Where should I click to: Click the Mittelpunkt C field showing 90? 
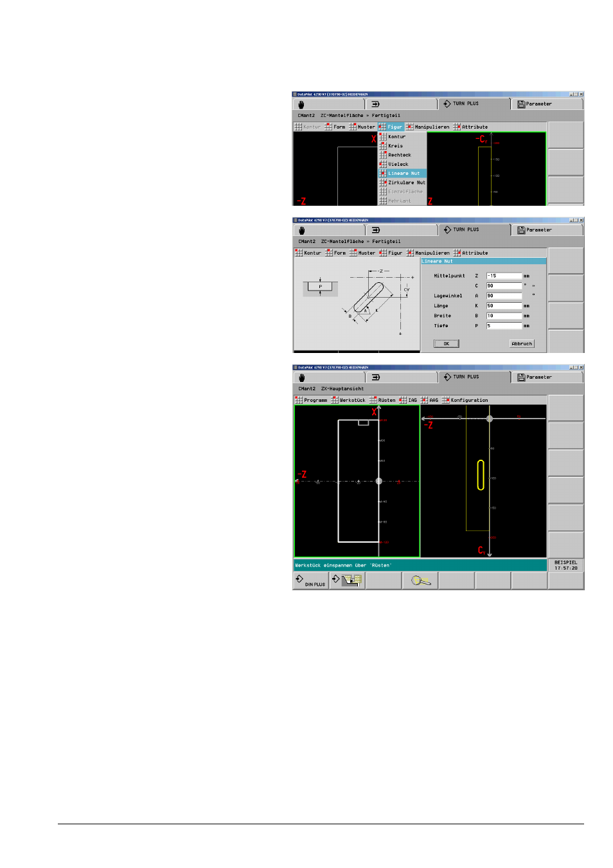[504, 285]
